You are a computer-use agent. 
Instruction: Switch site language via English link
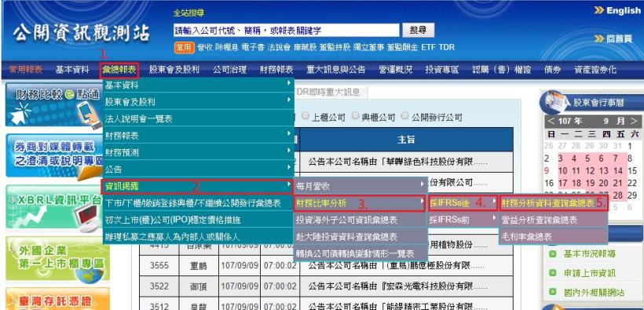pyautogui.click(x=623, y=11)
